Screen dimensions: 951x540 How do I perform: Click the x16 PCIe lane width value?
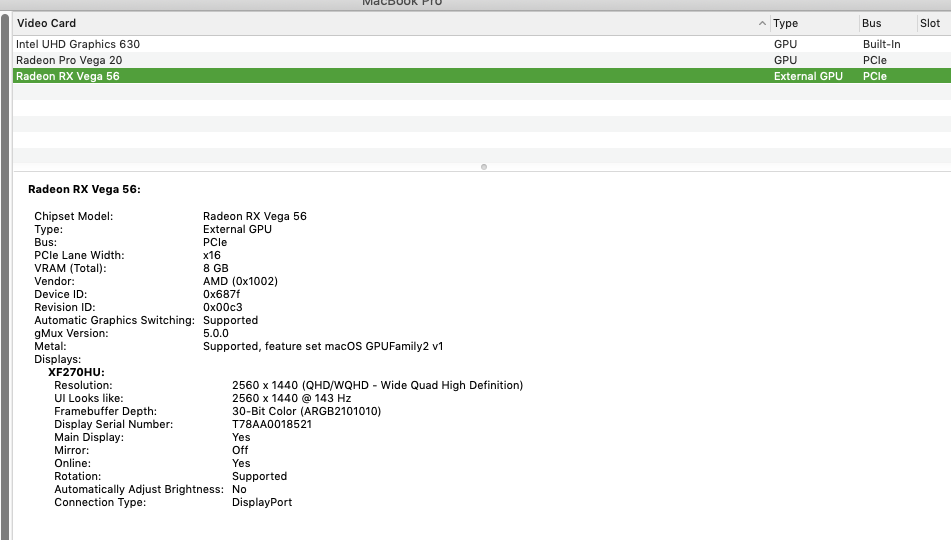tap(212, 255)
